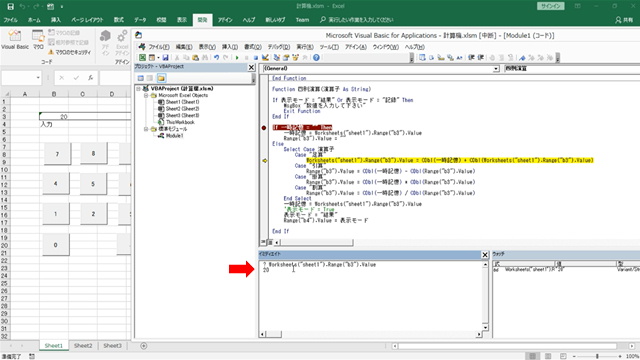Select Module1 in the project tree
Viewport: 640px width, 360px height.
coord(174,136)
